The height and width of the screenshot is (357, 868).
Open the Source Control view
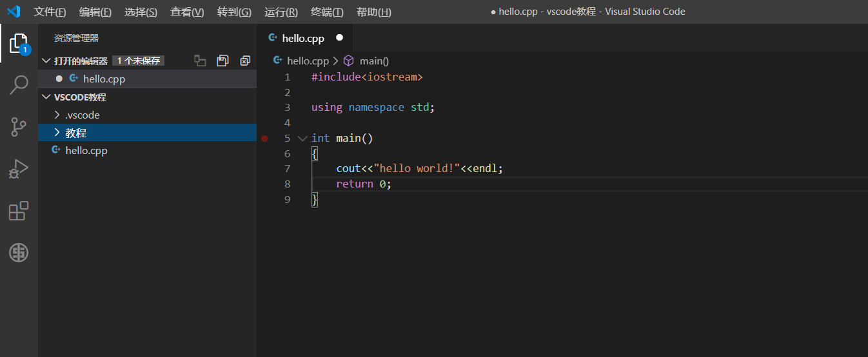coord(19,127)
